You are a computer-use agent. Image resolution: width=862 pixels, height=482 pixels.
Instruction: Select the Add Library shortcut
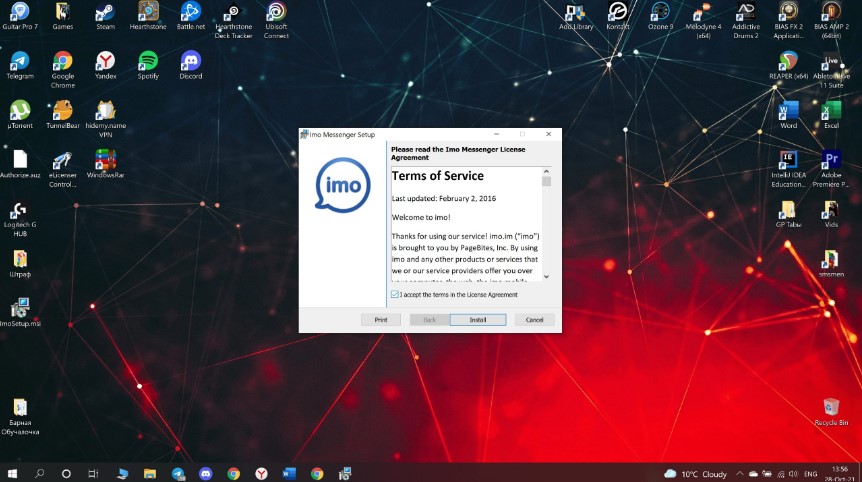pos(575,15)
